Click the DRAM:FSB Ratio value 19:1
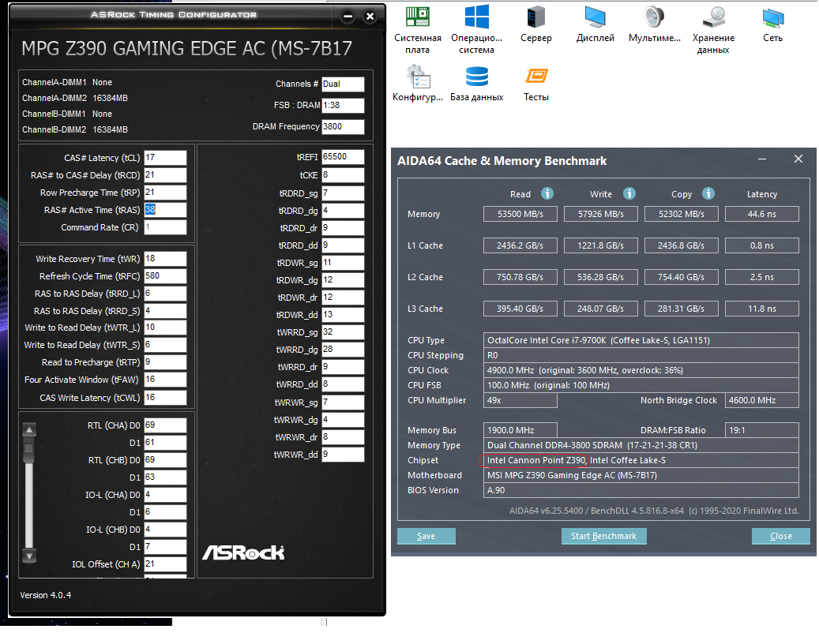This screenshot has height=644, width=819. click(762, 430)
